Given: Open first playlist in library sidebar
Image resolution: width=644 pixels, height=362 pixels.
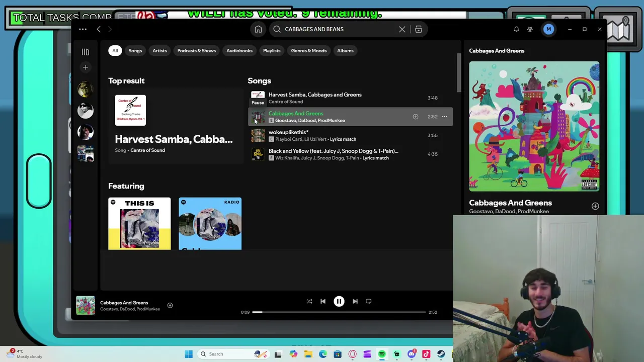Looking at the screenshot, I should (86, 89).
